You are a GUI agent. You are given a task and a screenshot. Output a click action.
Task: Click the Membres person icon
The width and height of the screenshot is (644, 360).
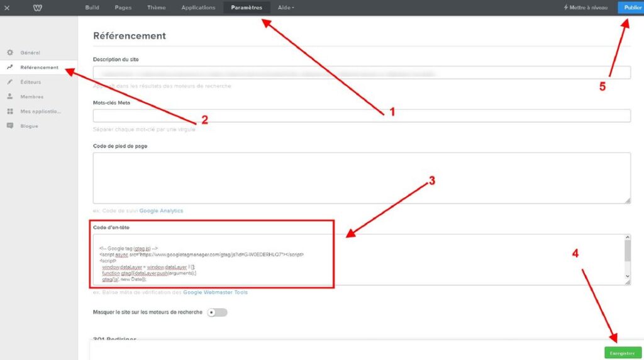(x=10, y=97)
